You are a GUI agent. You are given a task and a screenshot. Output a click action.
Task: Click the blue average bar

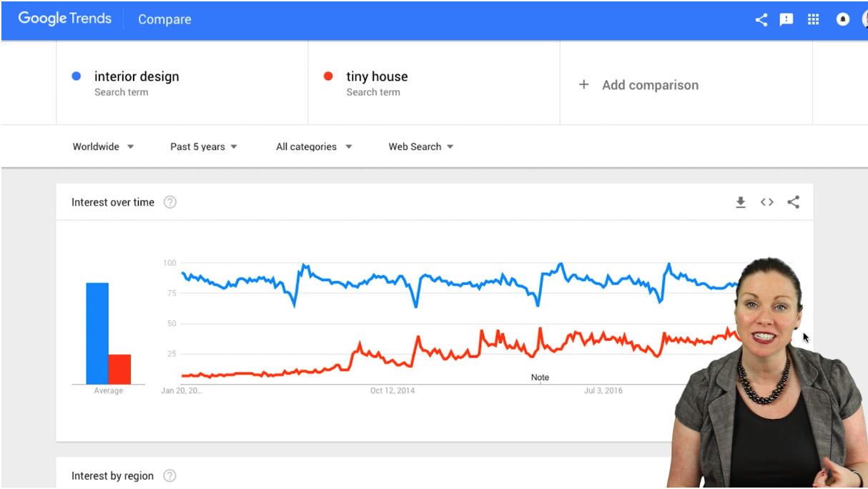click(97, 333)
